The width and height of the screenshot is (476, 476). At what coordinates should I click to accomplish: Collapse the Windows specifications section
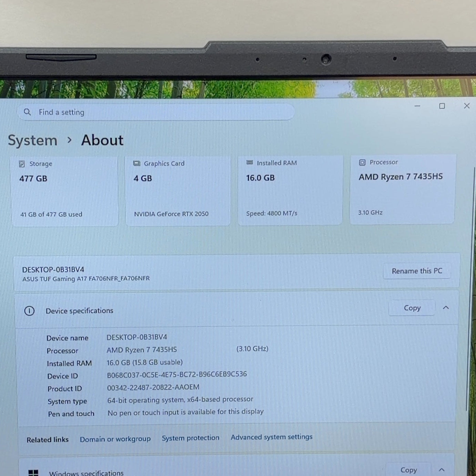(442, 469)
